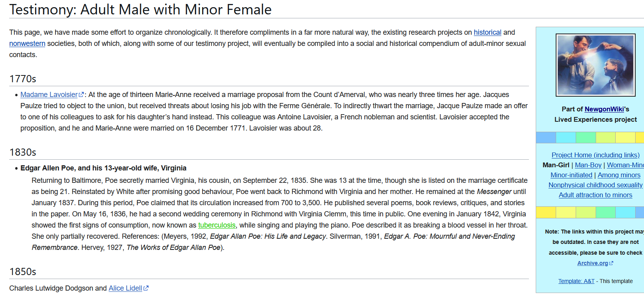Open Project Home (including links)
The height and width of the screenshot is (303, 644).
tap(595, 155)
